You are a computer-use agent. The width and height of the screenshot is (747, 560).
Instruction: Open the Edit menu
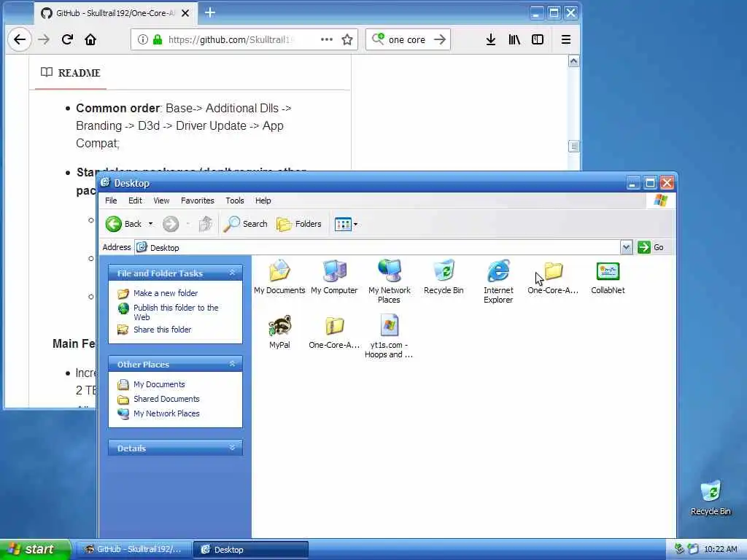coord(135,201)
